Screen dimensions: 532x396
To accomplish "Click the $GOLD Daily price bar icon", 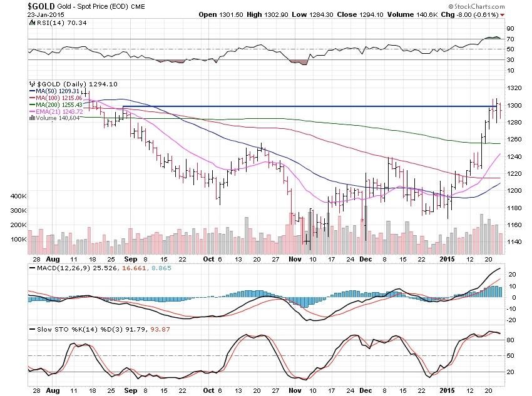I will 32,84.
